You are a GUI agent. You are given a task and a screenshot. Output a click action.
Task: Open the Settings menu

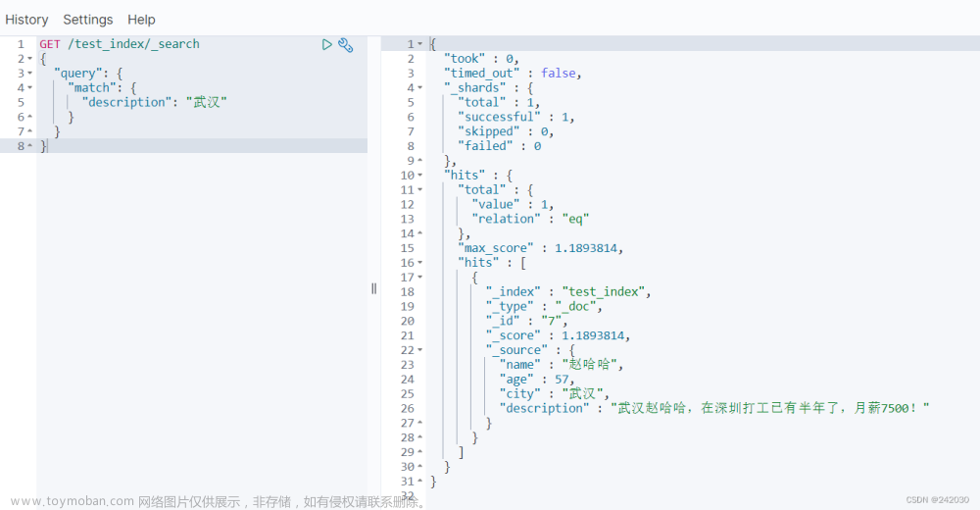[x=88, y=20]
